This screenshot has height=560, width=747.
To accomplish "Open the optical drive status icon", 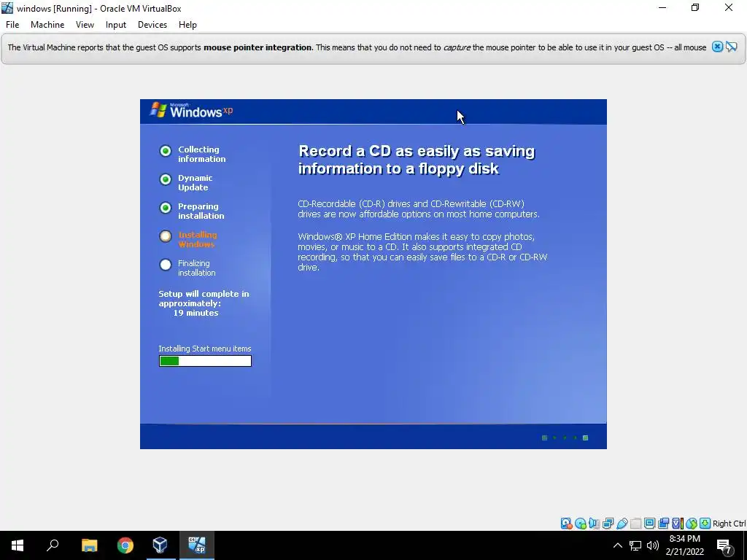I will pos(580,524).
